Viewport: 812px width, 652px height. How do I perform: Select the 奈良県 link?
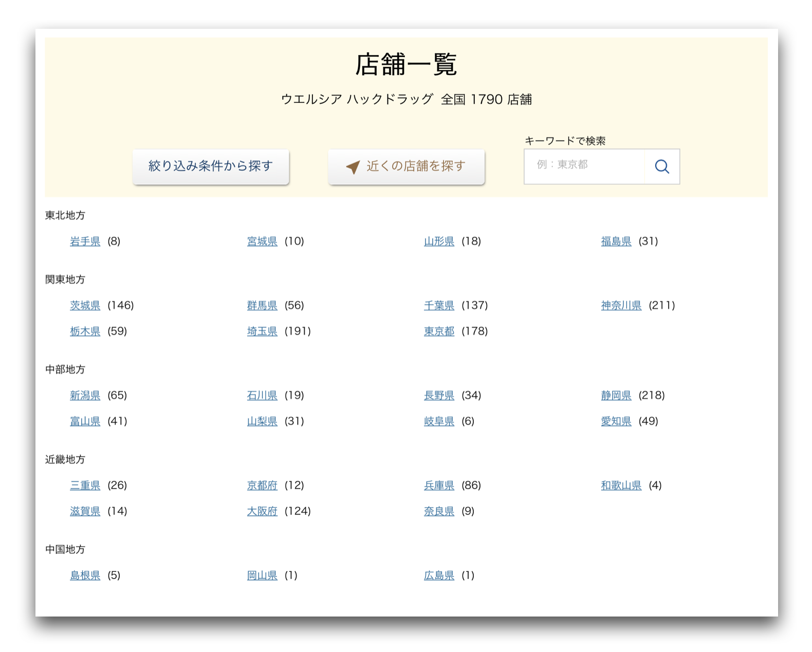click(x=439, y=511)
